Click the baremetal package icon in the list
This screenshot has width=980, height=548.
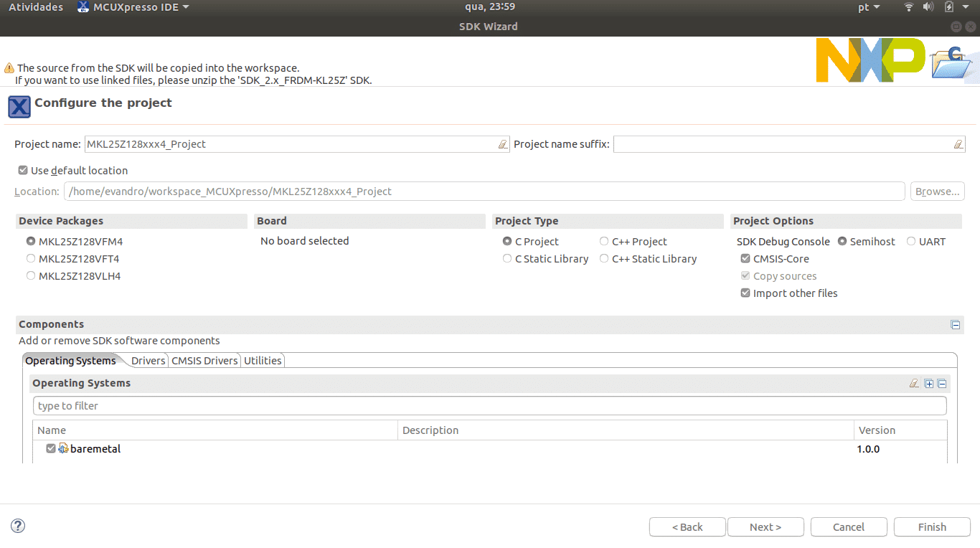coord(64,448)
